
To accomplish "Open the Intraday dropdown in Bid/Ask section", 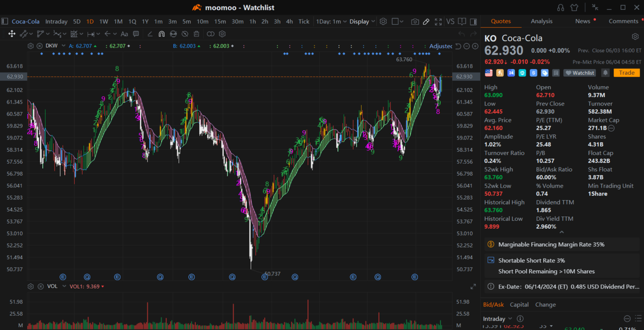I will pos(498,318).
